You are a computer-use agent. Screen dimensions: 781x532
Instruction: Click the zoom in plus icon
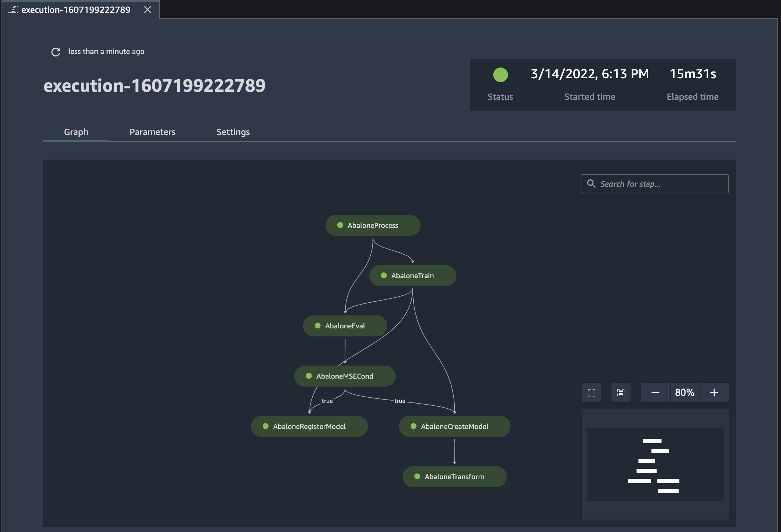click(715, 392)
